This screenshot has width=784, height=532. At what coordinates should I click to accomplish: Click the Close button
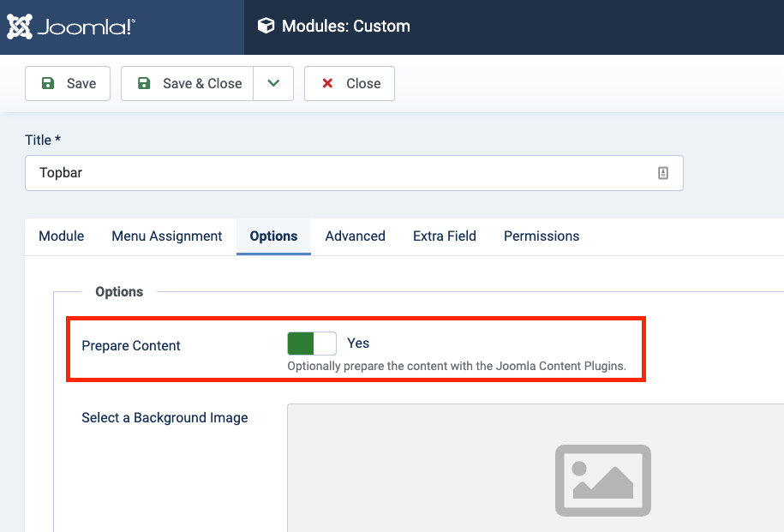(350, 83)
